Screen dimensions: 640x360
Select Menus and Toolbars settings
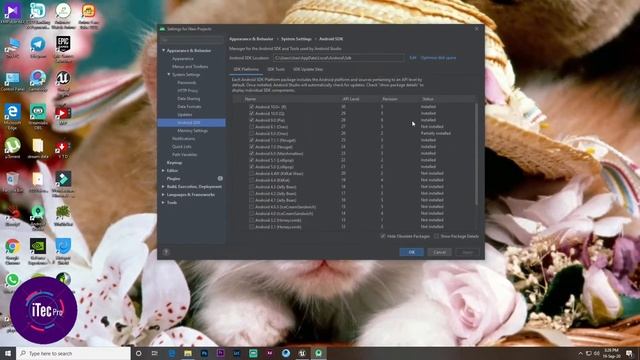pos(190,67)
